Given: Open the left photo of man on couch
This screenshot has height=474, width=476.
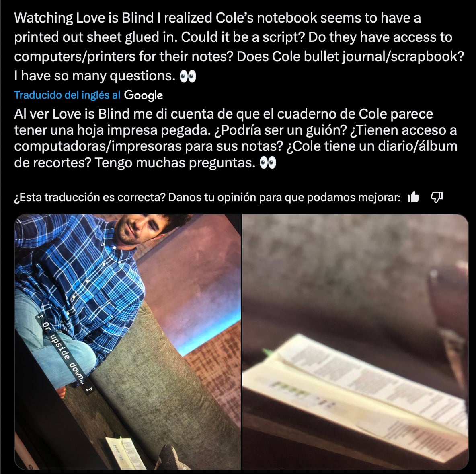Looking at the screenshot, I should click(x=128, y=342).
